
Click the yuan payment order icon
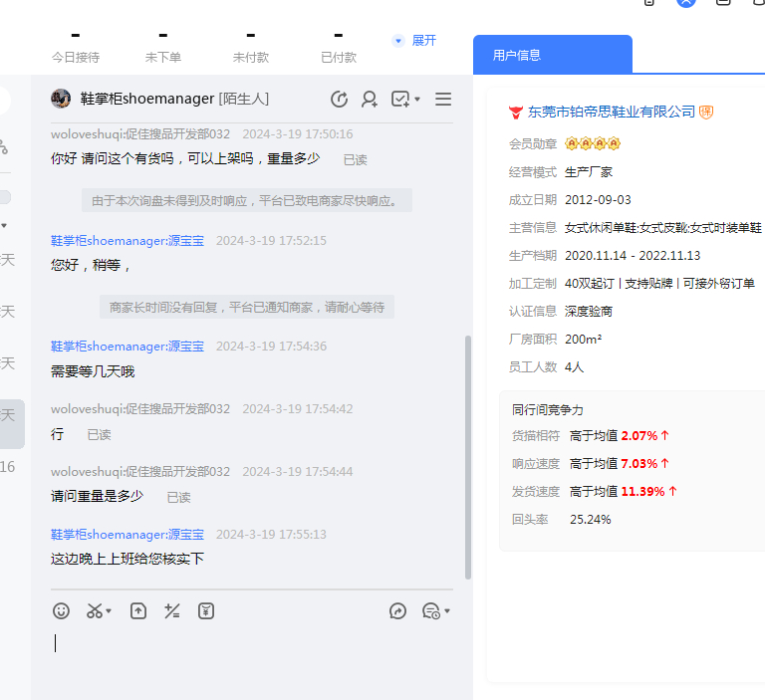tap(206, 610)
